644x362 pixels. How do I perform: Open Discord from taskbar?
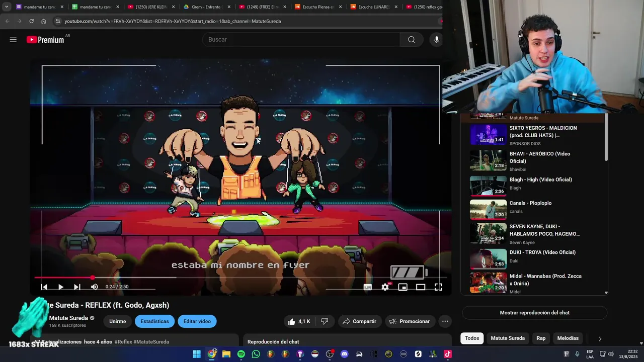[345, 354]
